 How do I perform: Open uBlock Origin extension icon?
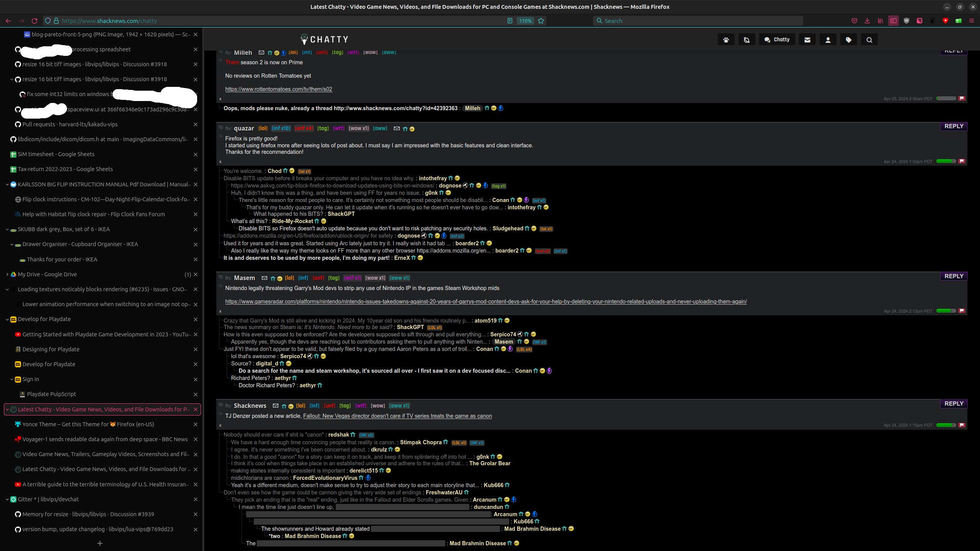point(906,21)
